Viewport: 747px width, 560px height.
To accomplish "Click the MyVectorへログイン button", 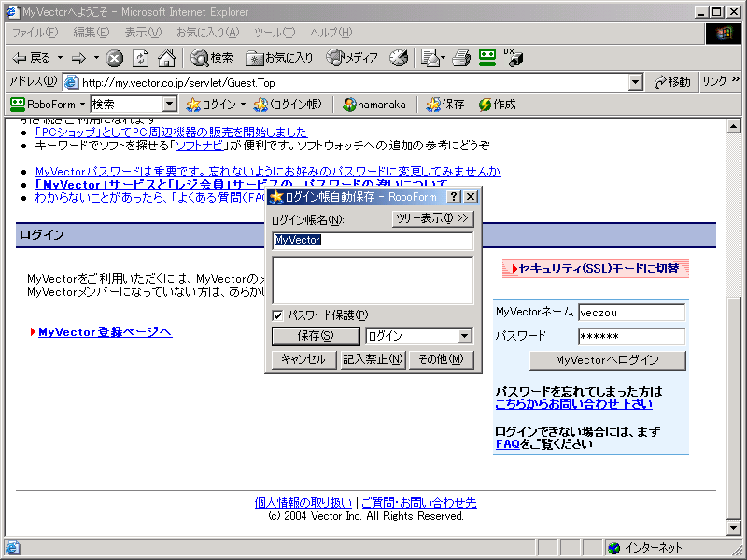I will coord(608,360).
